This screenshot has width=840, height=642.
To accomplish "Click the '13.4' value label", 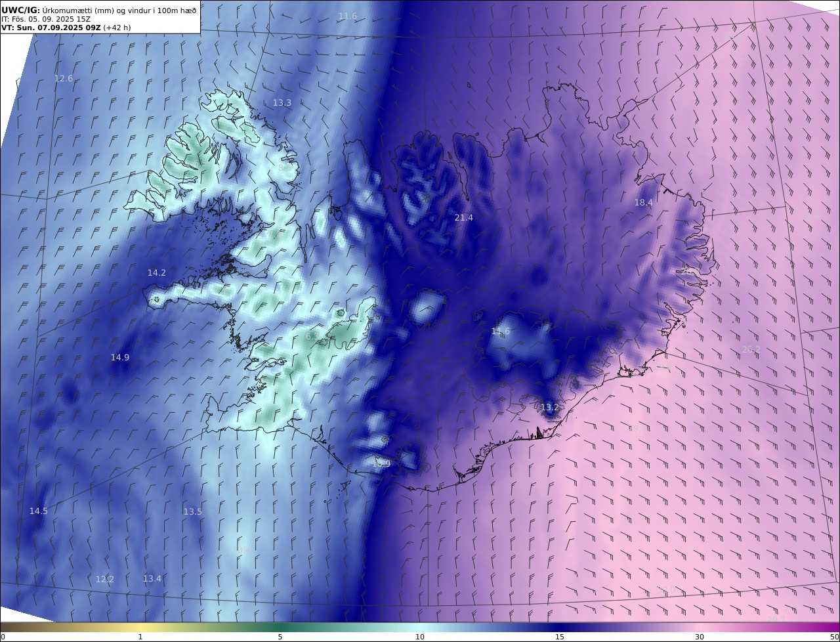I will click(x=152, y=579).
